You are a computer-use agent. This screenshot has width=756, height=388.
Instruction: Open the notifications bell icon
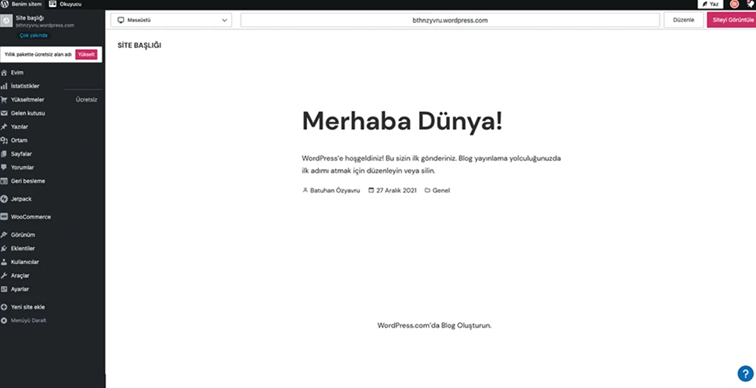pyautogui.click(x=750, y=4)
